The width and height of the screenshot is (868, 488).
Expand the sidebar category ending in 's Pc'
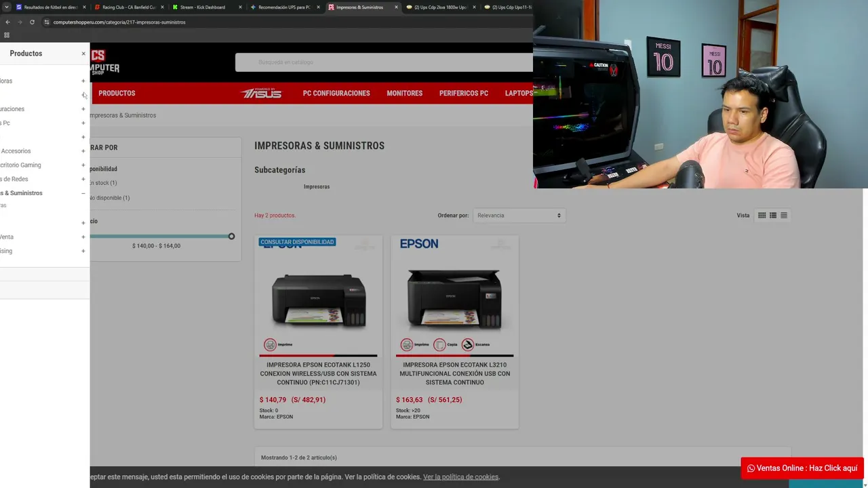(x=83, y=123)
